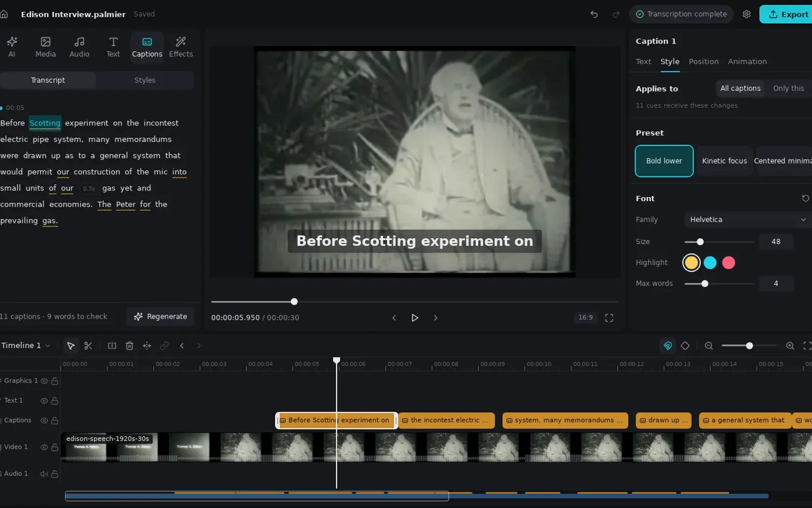The width and height of the screenshot is (812, 508).
Task: Hide the Graphics 1 track
Action: click(x=44, y=381)
